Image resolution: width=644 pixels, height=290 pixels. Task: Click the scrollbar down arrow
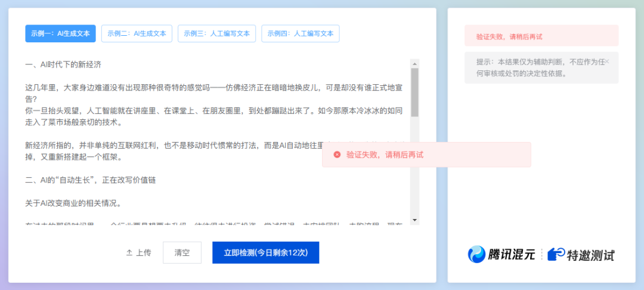tap(414, 220)
